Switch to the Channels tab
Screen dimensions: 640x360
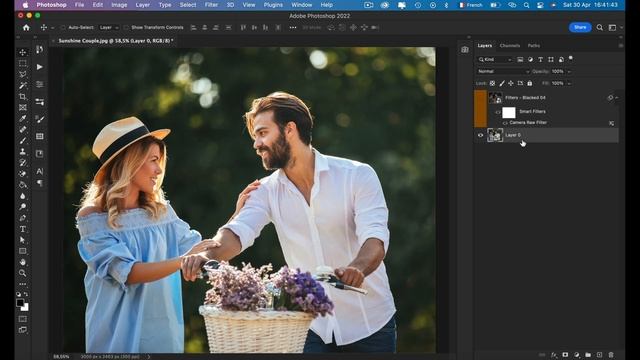click(510, 46)
